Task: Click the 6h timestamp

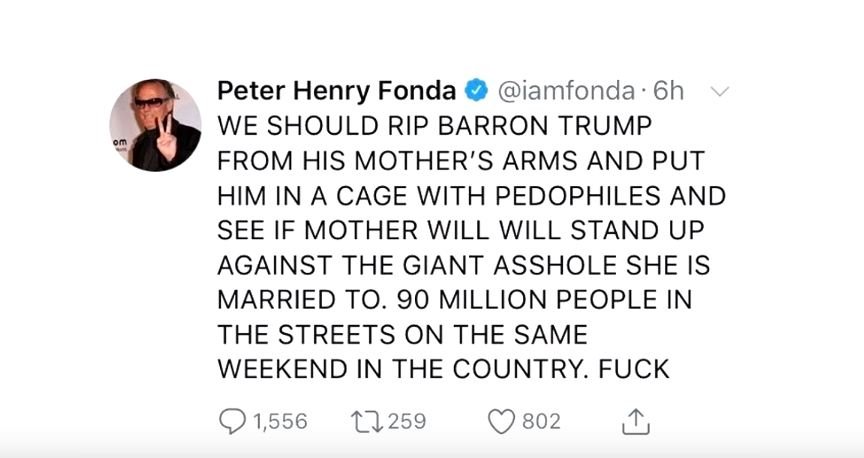Action: pos(668,90)
